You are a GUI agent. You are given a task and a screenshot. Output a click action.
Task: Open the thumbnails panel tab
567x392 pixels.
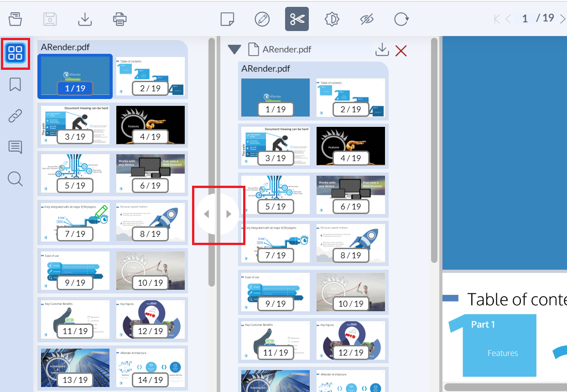[x=16, y=53]
